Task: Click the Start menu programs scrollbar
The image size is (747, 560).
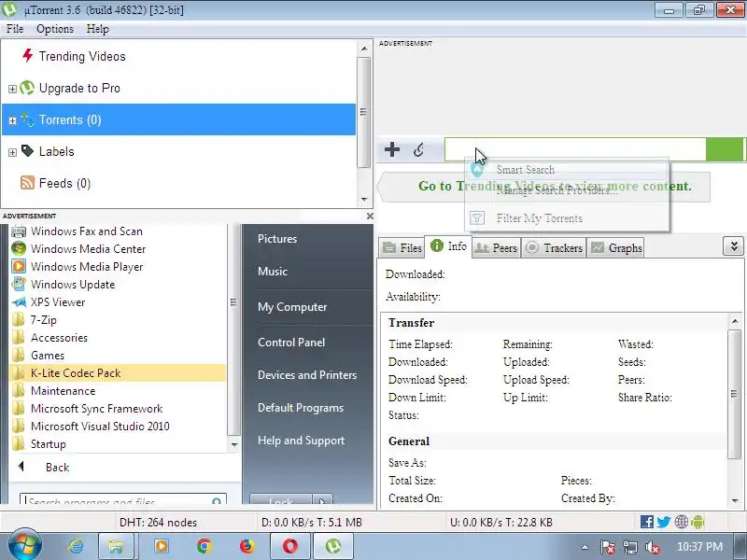Action: coord(233,329)
